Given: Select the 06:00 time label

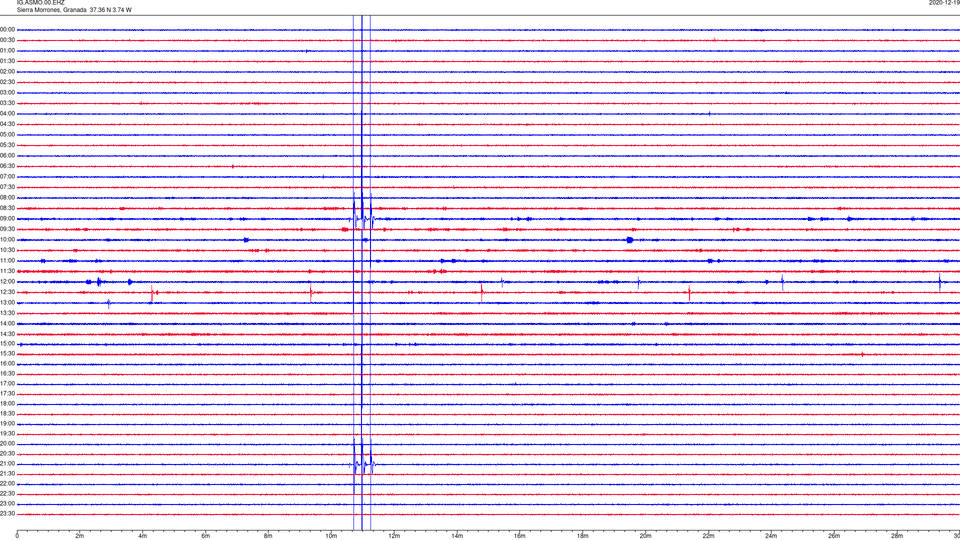Looking at the screenshot, I should [7, 156].
